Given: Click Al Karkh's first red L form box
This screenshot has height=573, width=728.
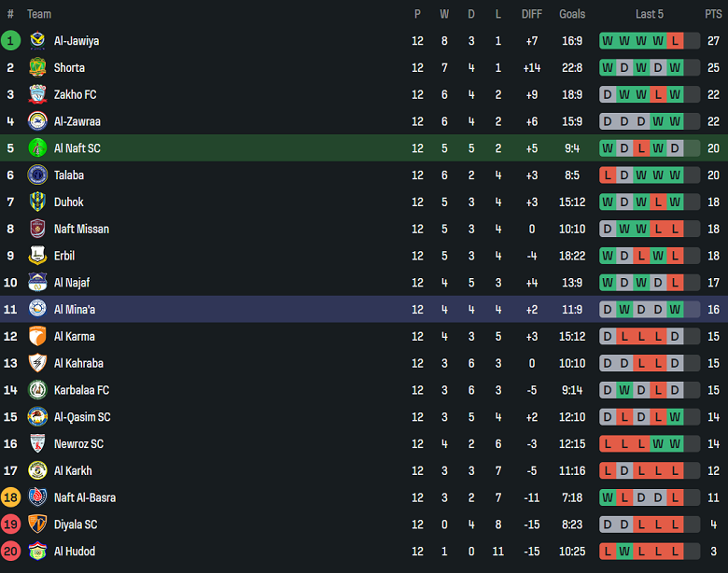Looking at the screenshot, I should click(x=608, y=470).
